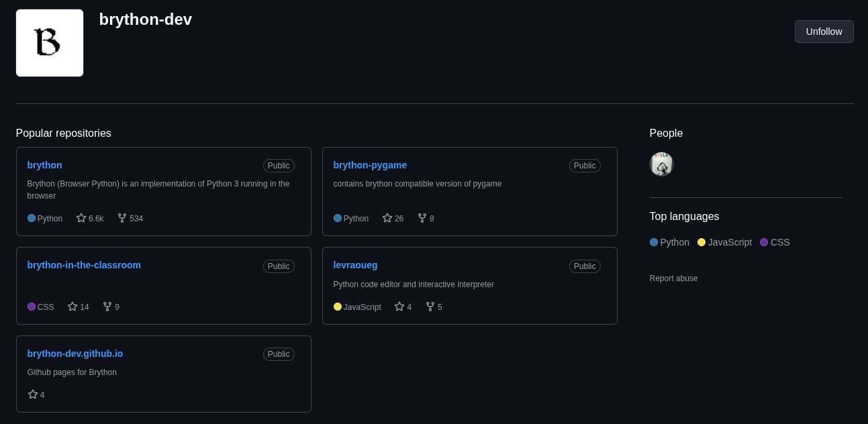
Task: Click the Public badge on brython card
Action: 279,166
